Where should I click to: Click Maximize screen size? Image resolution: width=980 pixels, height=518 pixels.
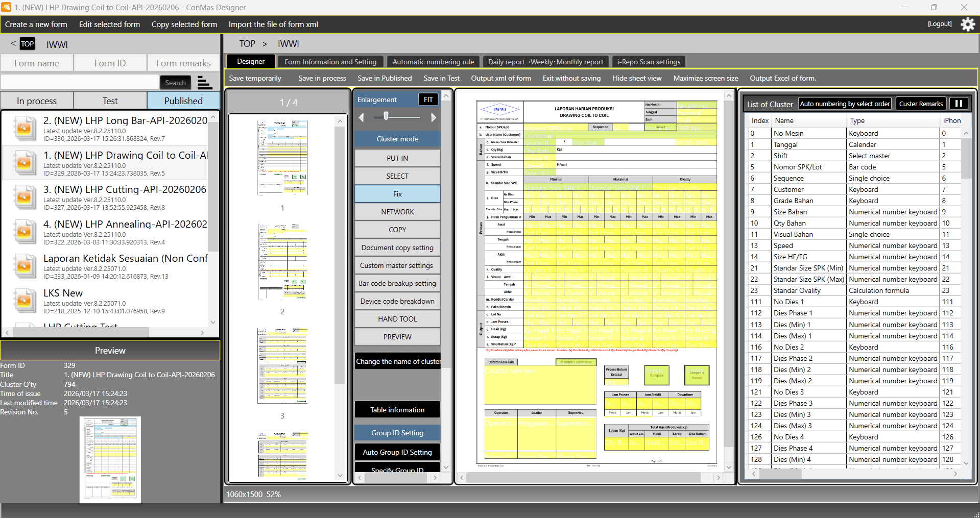(706, 78)
